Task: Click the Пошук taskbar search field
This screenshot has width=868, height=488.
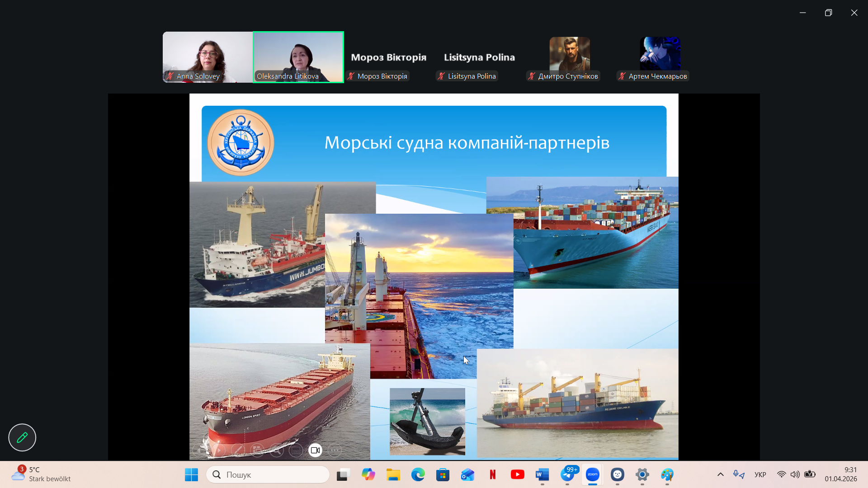Action: 268,474
